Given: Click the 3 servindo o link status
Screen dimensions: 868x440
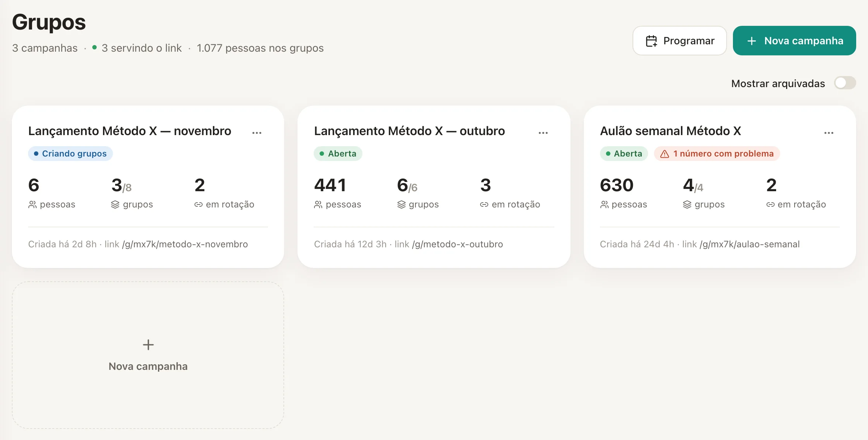Looking at the screenshot, I should [x=137, y=48].
